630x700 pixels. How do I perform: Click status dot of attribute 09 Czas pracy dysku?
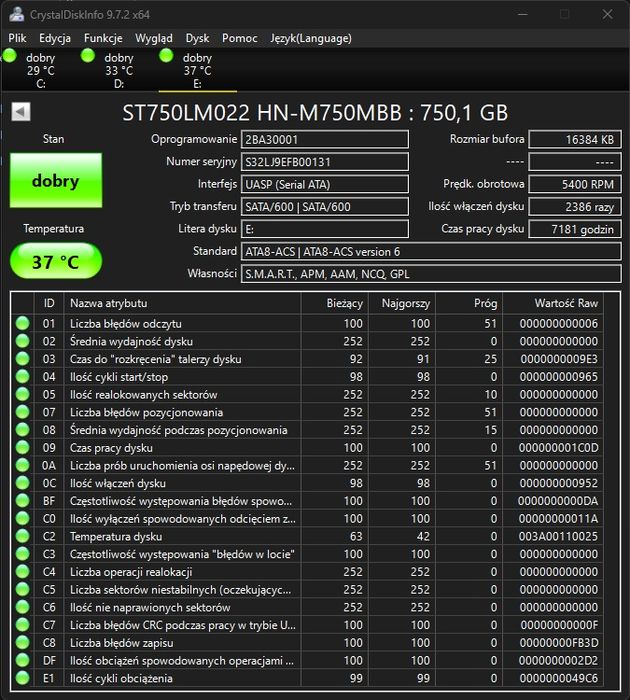click(22, 447)
